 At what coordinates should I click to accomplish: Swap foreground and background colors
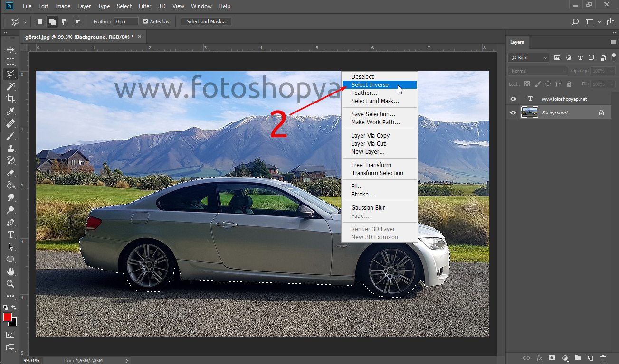click(14, 308)
